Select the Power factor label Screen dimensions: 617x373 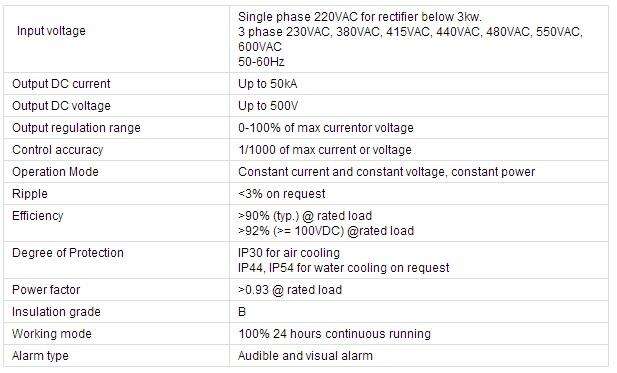point(46,290)
